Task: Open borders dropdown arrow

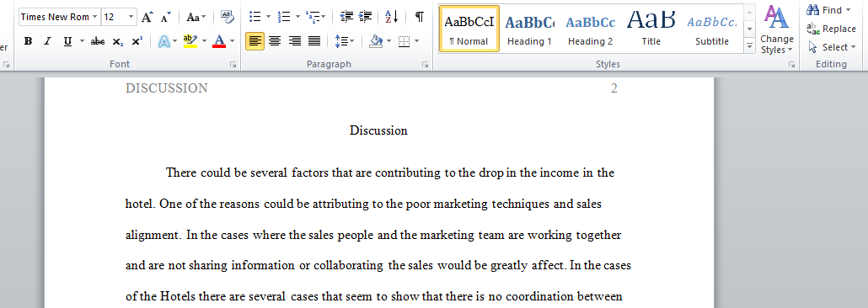Action: click(x=416, y=41)
